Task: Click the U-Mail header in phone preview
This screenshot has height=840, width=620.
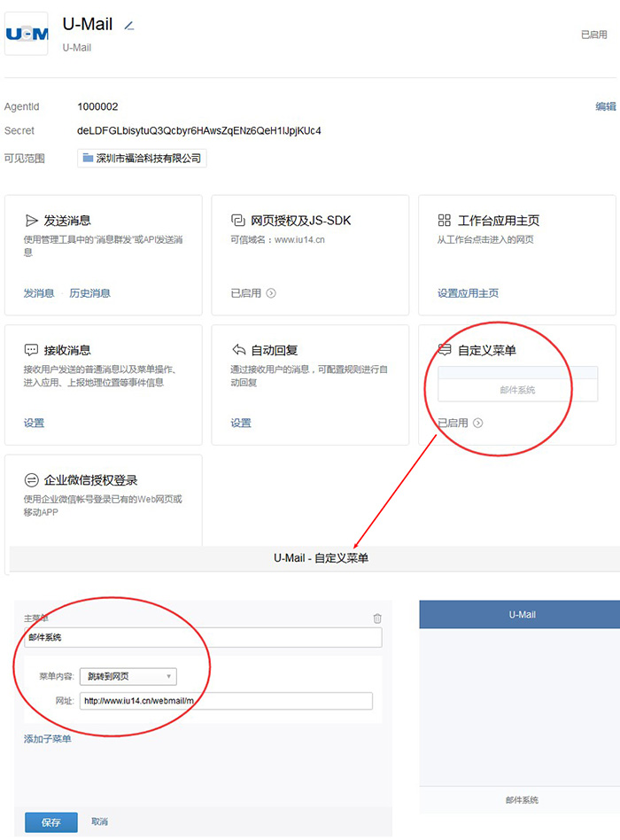Action: [520, 614]
